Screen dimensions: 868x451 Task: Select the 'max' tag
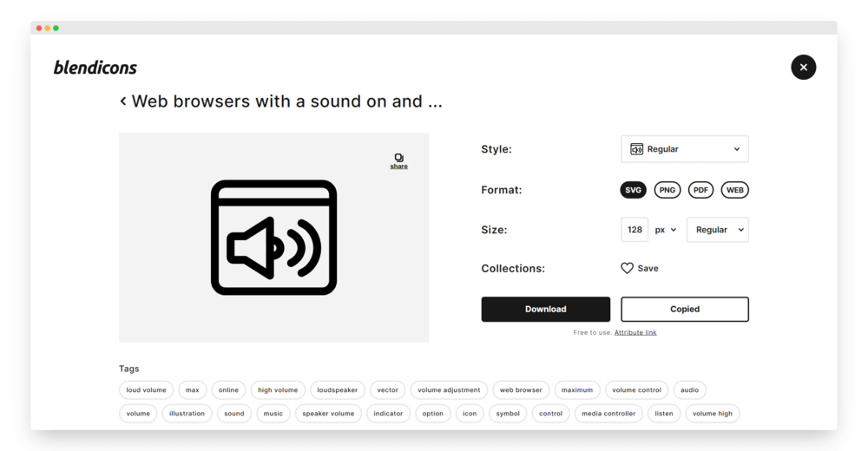192,390
